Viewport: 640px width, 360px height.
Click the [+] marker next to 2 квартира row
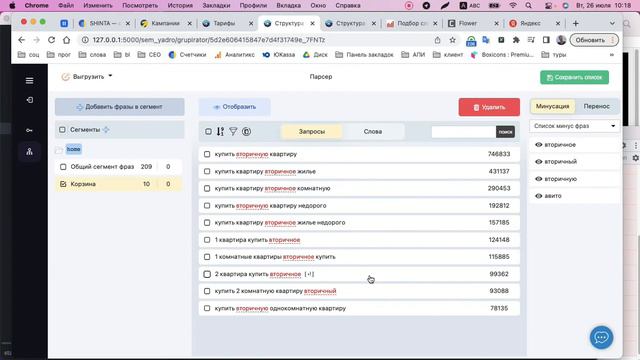(309, 274)
